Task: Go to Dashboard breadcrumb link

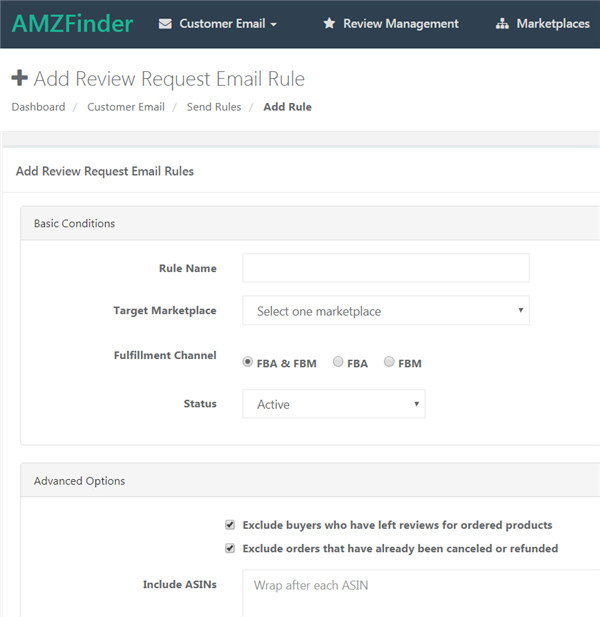Action: 38,107
